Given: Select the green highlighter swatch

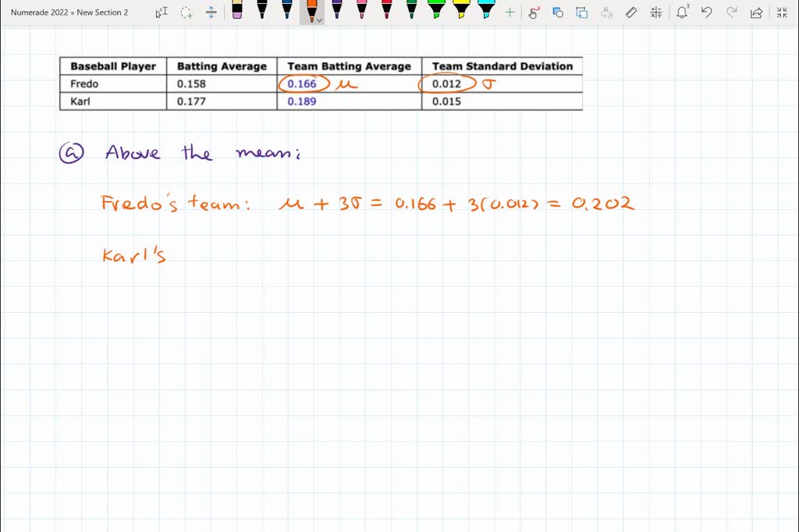Looking at the screenshot, I should (x=436, y=11).
